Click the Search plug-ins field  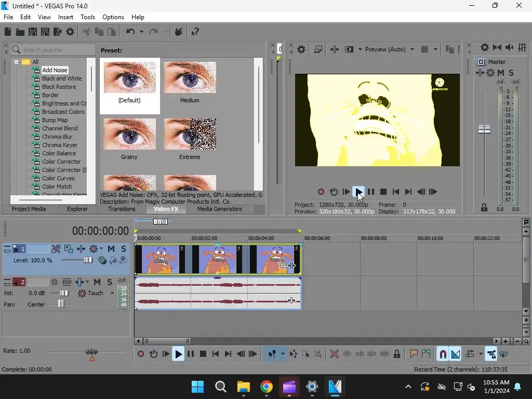[54, 50]
